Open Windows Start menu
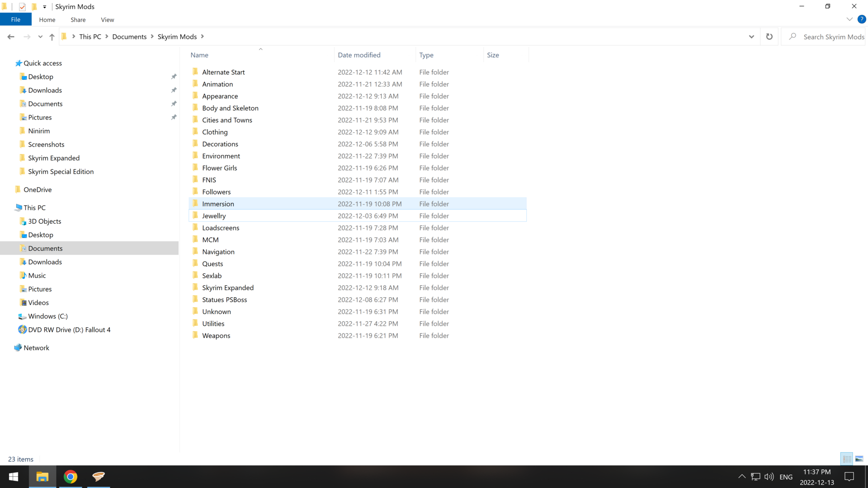This screenshot has height=488, width=868. [x=14, y=477]
